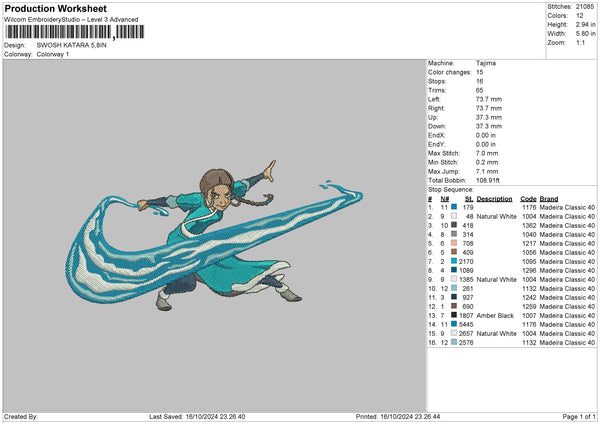
Task: Click the Height value '2.94 in'
Action: (x=585, y=24)
